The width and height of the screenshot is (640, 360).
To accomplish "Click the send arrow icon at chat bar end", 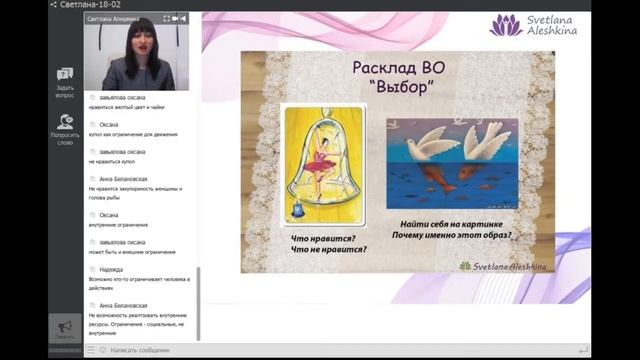I will coord(584,350).
